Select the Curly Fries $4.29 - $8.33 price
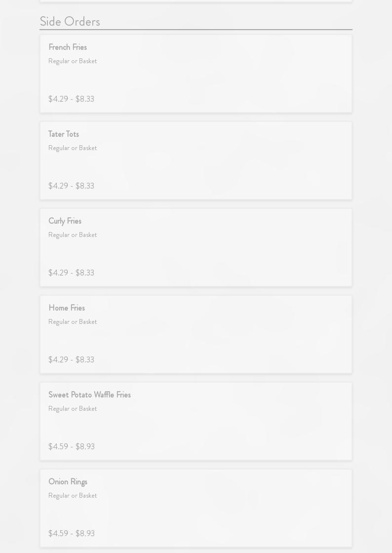Screen dimensions: 392x553 coord(71,273)
